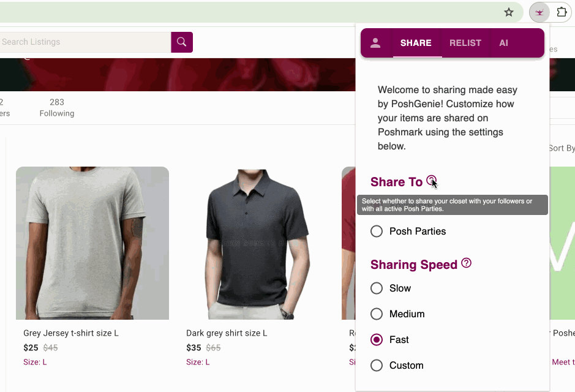
Task: Open the Grey Jersey t-shirt size L title
Action: pos(71,333)
